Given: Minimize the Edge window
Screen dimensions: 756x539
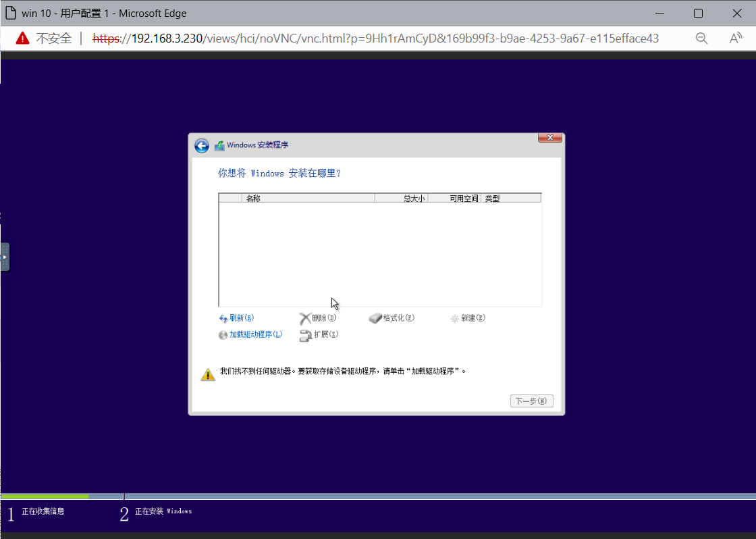Looking at the screenshot, I should [660, 14].
